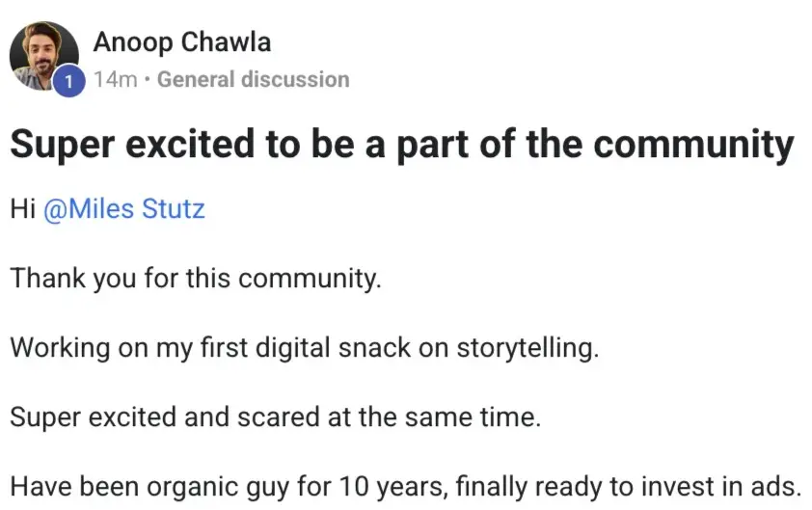Click the line "Thank you for this community."

tap(196, 279)
